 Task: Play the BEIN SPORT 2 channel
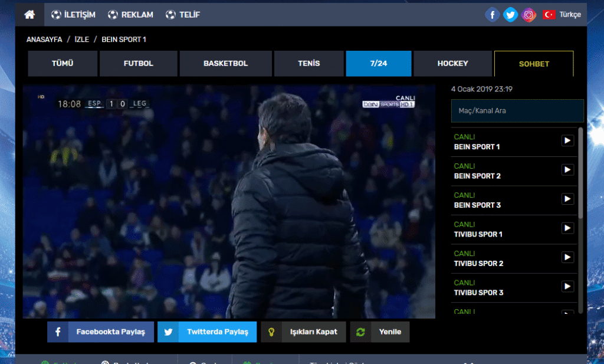coord(567,170)
